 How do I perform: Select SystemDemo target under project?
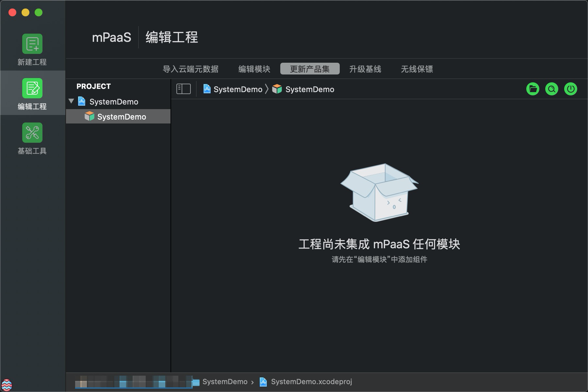[x=118, y=117]
